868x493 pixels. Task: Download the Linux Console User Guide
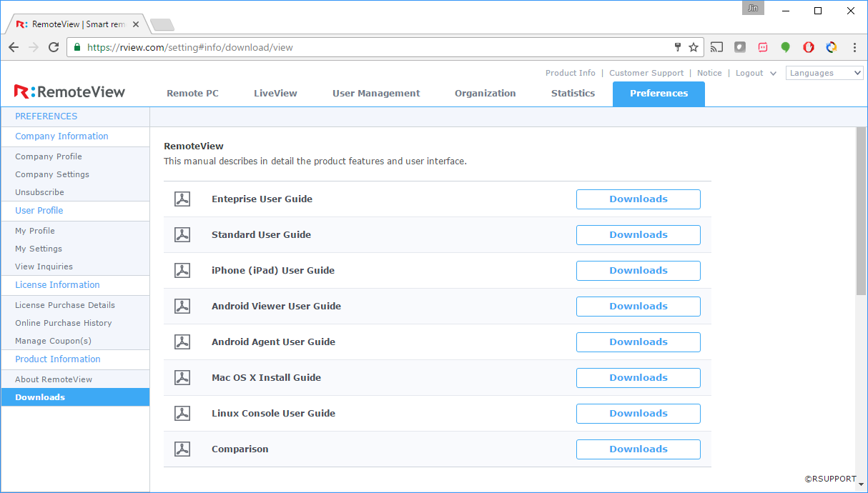pyautogui.click(x=638, y=414)
